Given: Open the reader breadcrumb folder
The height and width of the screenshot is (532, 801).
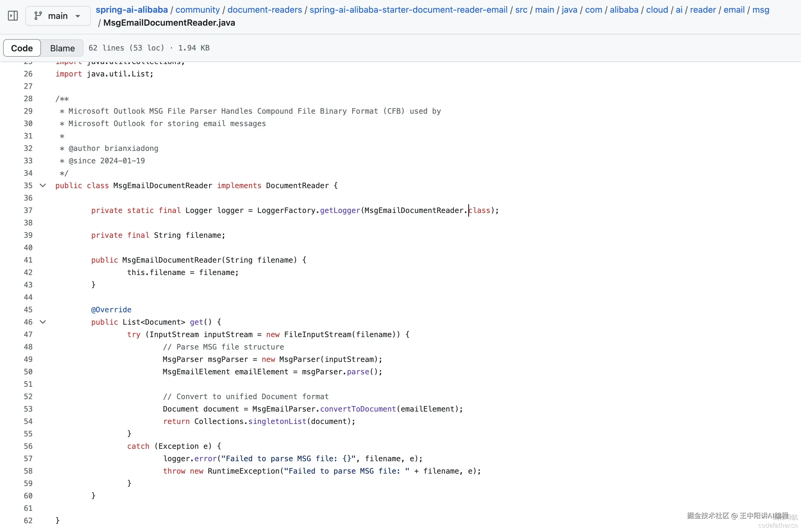Looking at the screenshot, I should coord(702,10).
